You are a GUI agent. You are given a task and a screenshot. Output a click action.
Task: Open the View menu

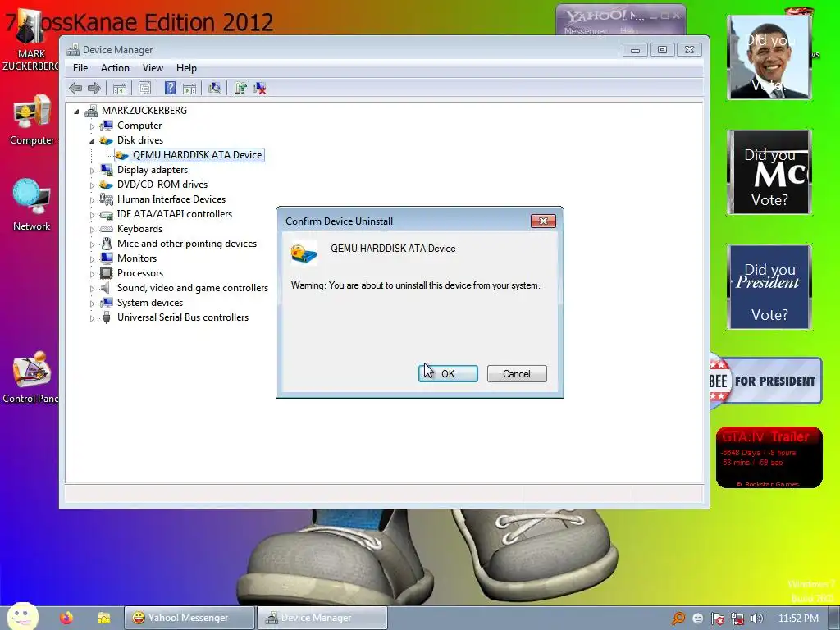(153, 68)
